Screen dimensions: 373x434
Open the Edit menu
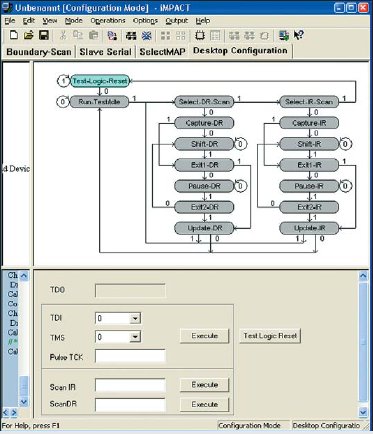tap(29, 21)
